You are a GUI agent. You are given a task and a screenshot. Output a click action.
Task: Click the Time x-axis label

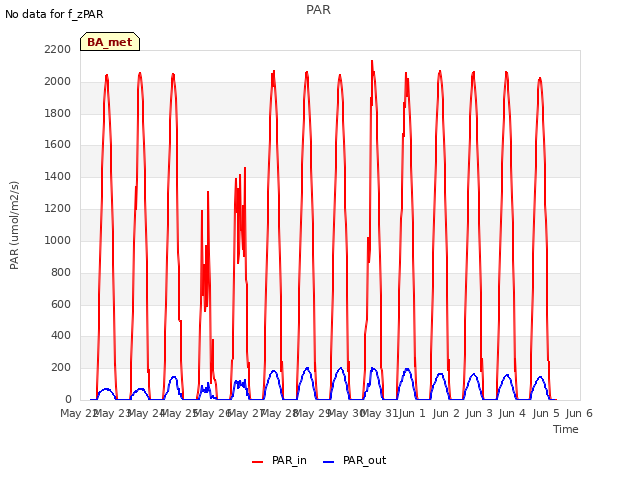tap(565, 429)
